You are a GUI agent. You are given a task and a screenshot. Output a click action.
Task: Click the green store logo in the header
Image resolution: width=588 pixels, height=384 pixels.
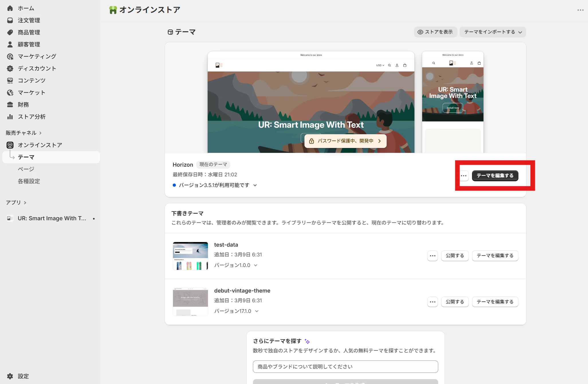point(113,10)
